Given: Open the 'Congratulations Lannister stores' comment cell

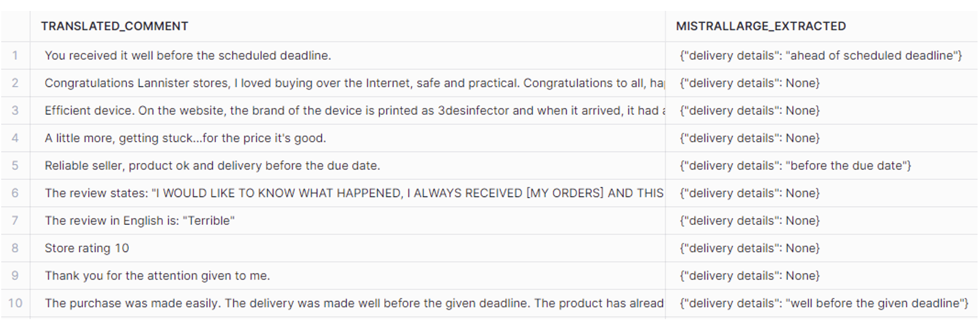Looking at the screenshot, I should [347, 83].
